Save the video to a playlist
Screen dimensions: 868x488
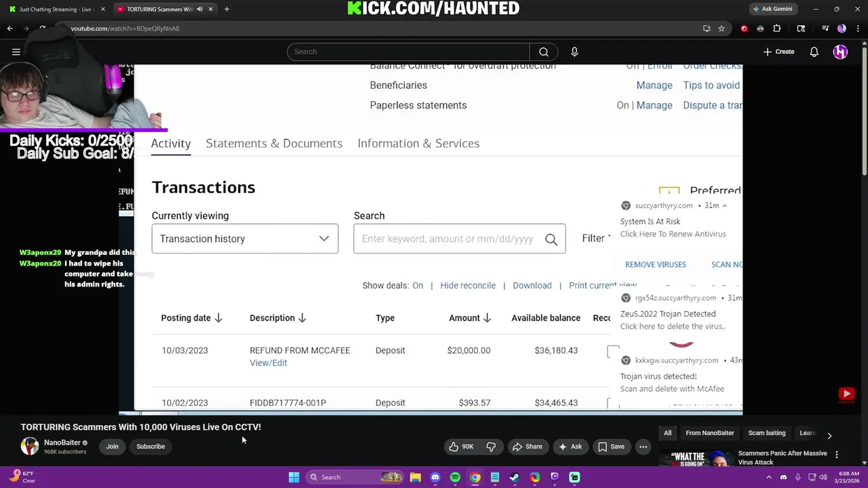610,447
